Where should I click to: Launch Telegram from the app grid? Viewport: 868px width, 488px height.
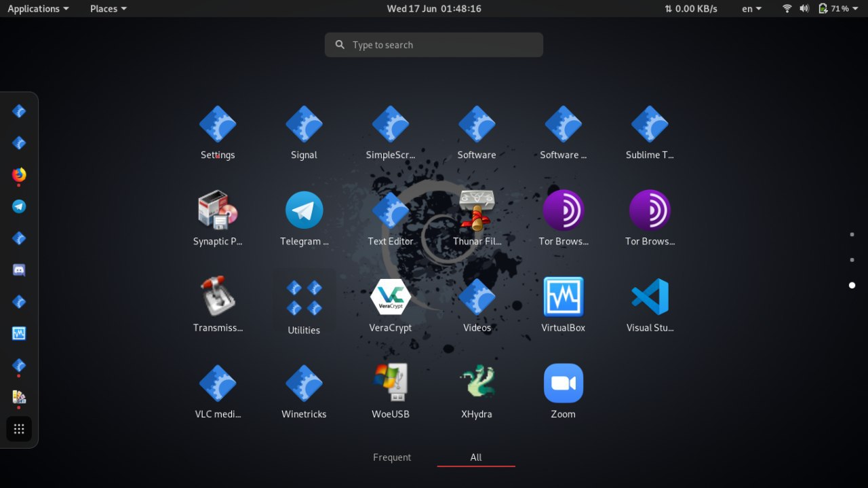(x=304, y=219)
